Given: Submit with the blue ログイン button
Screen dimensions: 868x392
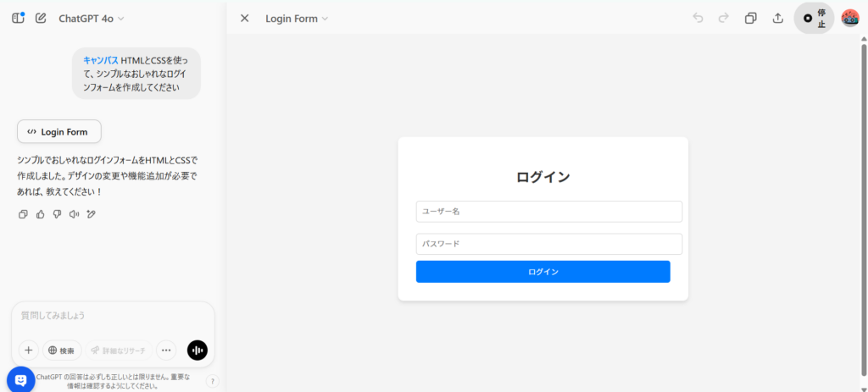Looking at the screenshot, I should pos(543,272).
